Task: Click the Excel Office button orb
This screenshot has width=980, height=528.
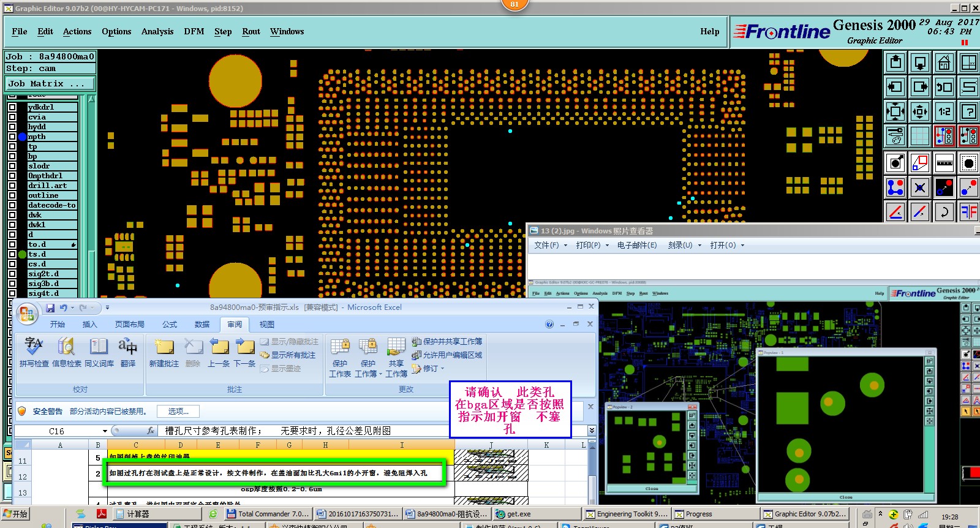Action: pyautogui.click(x=26, y=314)
